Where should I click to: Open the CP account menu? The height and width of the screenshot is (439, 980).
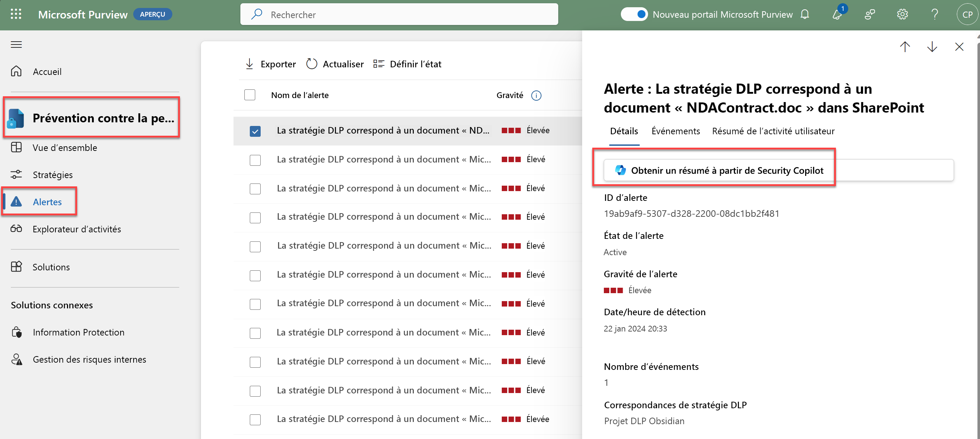click(967, 14)
